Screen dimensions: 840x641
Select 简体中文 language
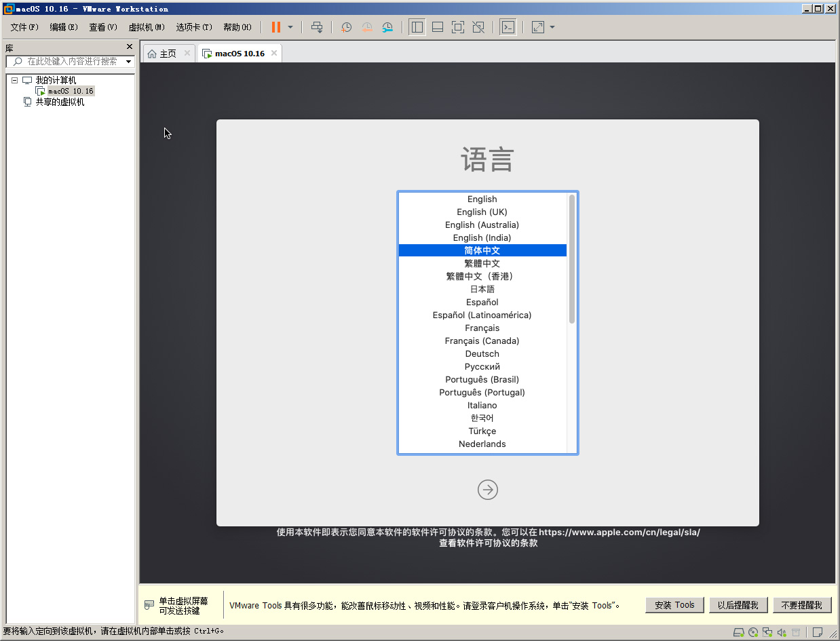click(482, 250)
